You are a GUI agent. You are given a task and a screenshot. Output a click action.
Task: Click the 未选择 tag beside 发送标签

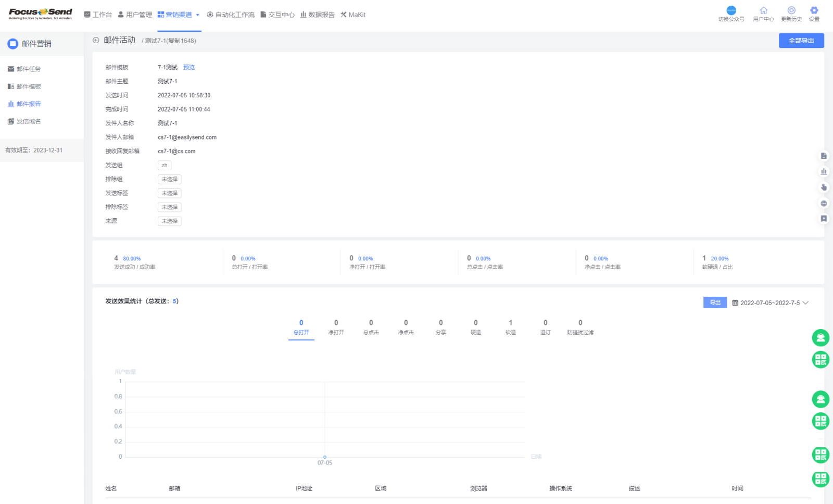pos(170,193)
